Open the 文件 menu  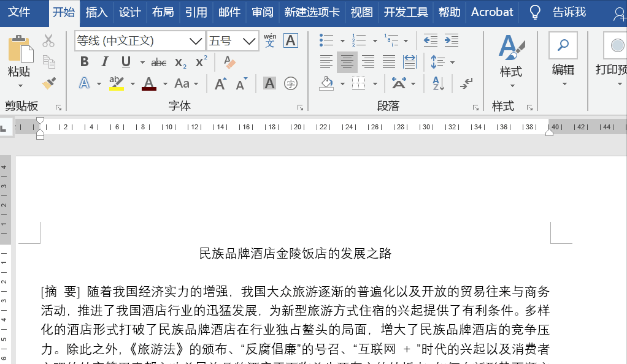(x=20, y=12)
